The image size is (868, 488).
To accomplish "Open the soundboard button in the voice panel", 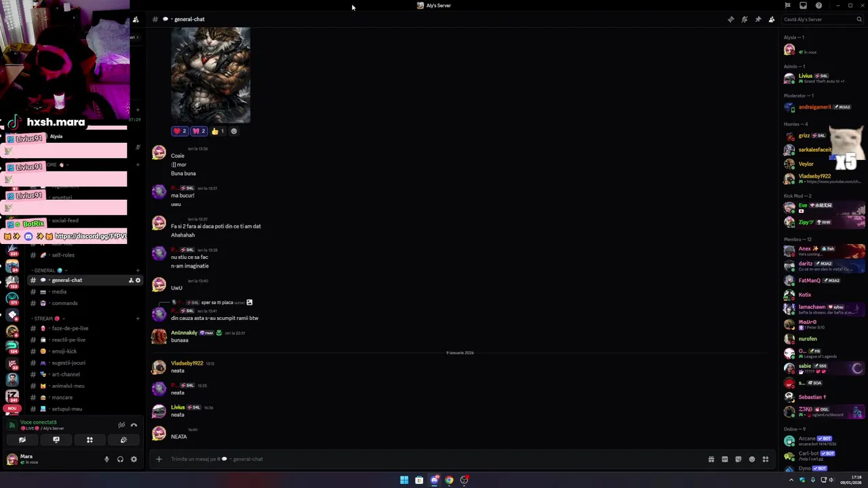I will pyautogui.click(x=123, y=440).
